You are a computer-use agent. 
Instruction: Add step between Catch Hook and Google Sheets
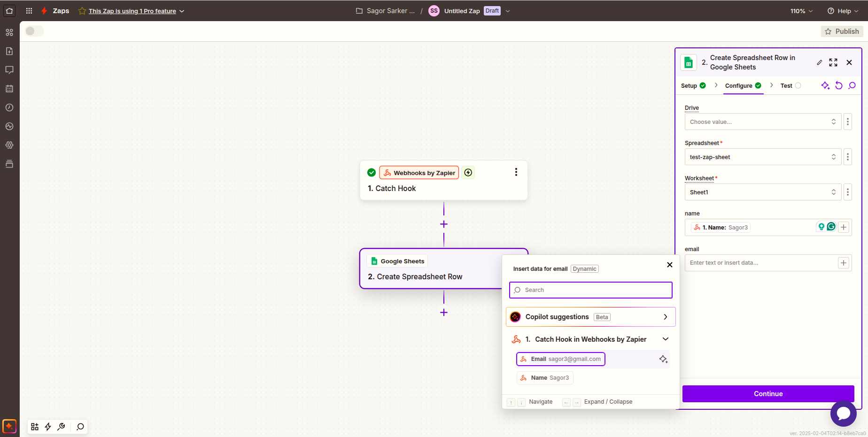(444, 224)
